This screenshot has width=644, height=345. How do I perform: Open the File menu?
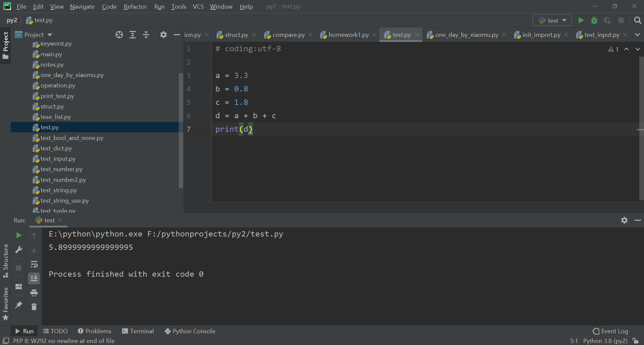click(x=21, y=7)
